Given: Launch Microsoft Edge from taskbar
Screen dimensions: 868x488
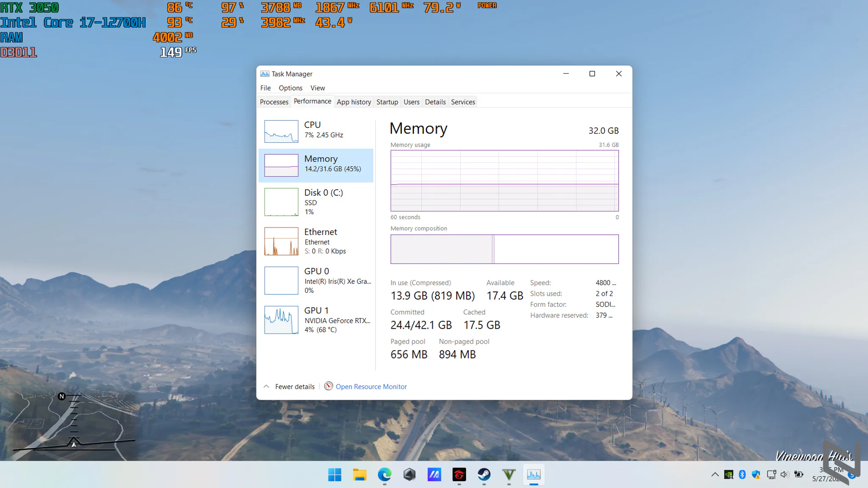Looking at the screenshot, I should click(384, 474).
